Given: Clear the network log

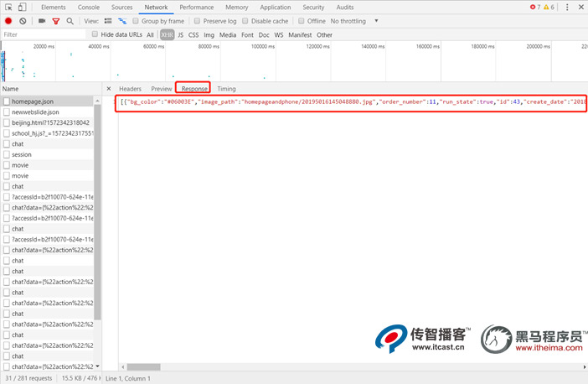Looking at the screenshot, I should (23, 21).
